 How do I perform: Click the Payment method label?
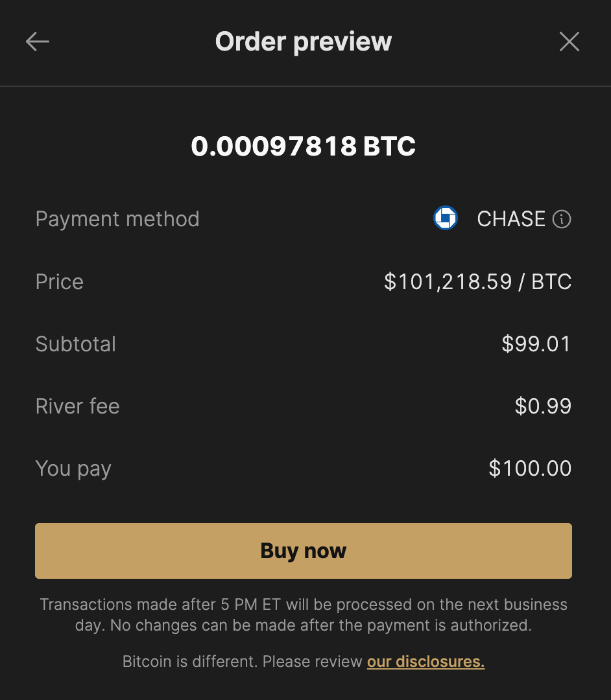click(117, 219)
